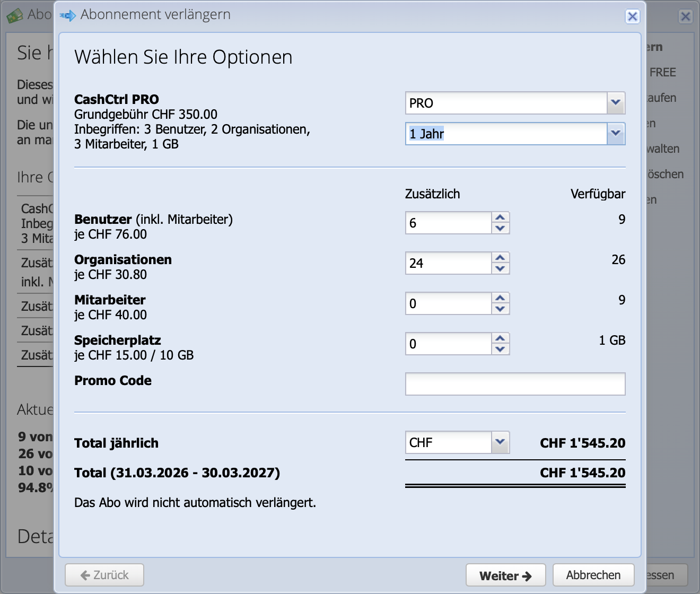Open the PRO plan selection dropdown
Viewport: 700px width, 594px height.
click(615, 103)
